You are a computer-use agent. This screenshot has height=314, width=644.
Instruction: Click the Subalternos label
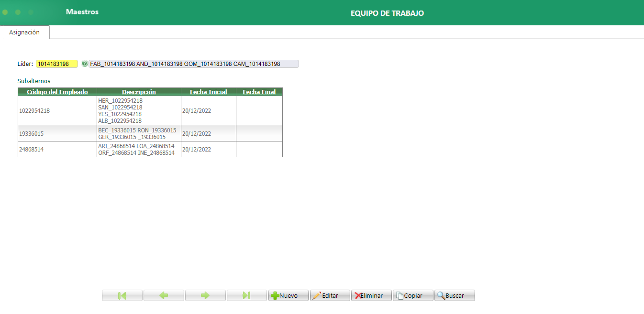pos(34,81)
